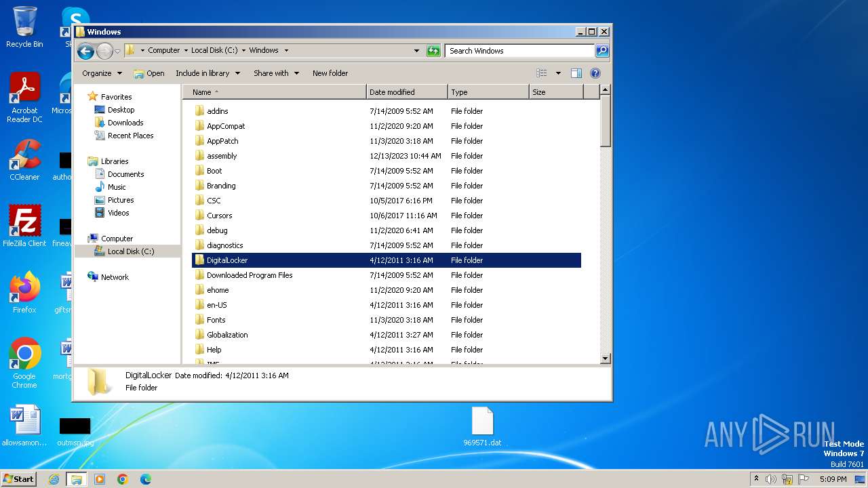
Task: Expand the Windows breadcrumb arrow
Action: point(286,50)
